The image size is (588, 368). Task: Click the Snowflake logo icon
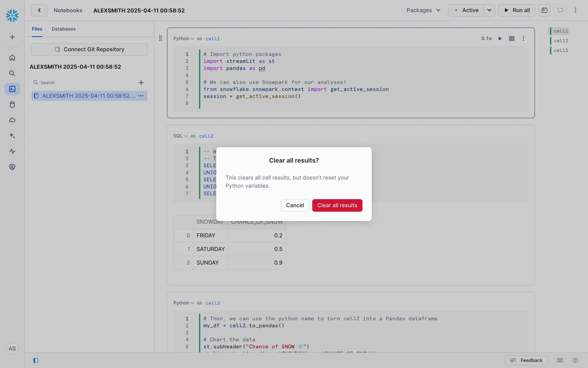click(12, 15)
